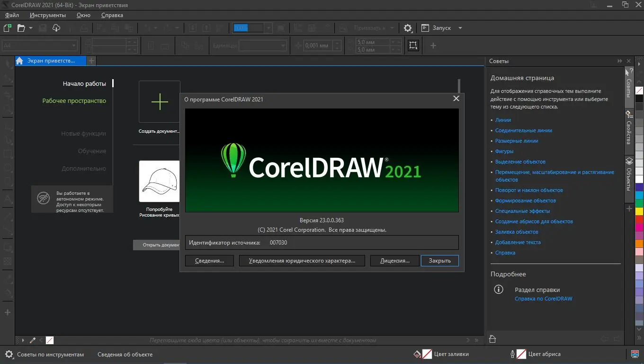644x364 pixels.
Task: Open the Инструменты menu
Action: click(x=47, y=15)
